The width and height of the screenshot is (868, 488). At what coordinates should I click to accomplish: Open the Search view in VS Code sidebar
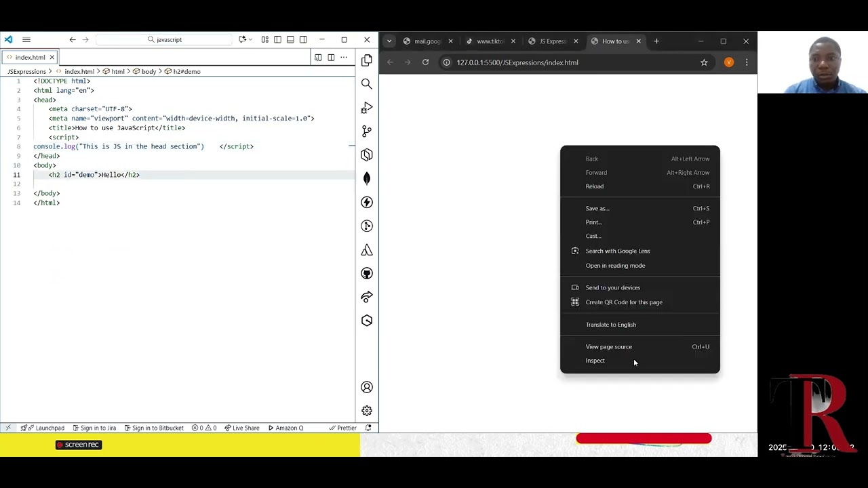(367, 84)
